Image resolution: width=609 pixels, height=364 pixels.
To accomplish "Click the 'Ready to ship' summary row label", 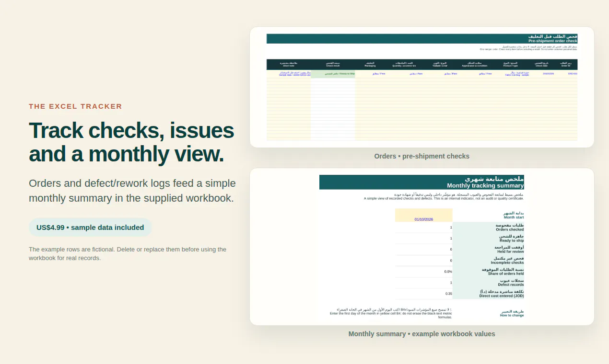I will coord(512,240).
